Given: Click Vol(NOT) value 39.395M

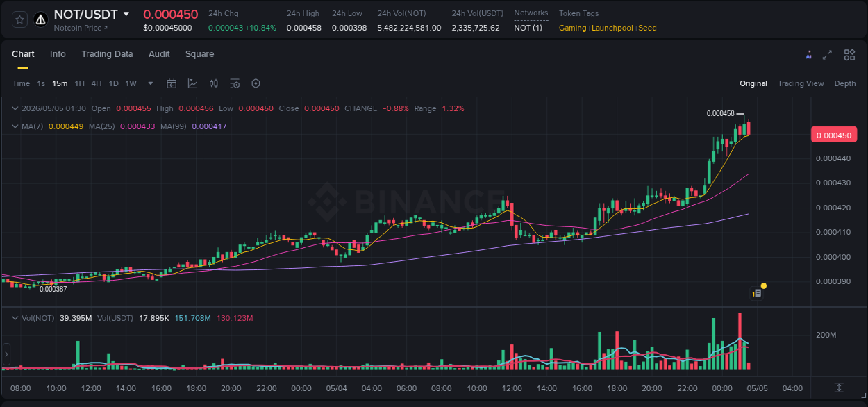Looking at the screenshot, I should (76, 318).
